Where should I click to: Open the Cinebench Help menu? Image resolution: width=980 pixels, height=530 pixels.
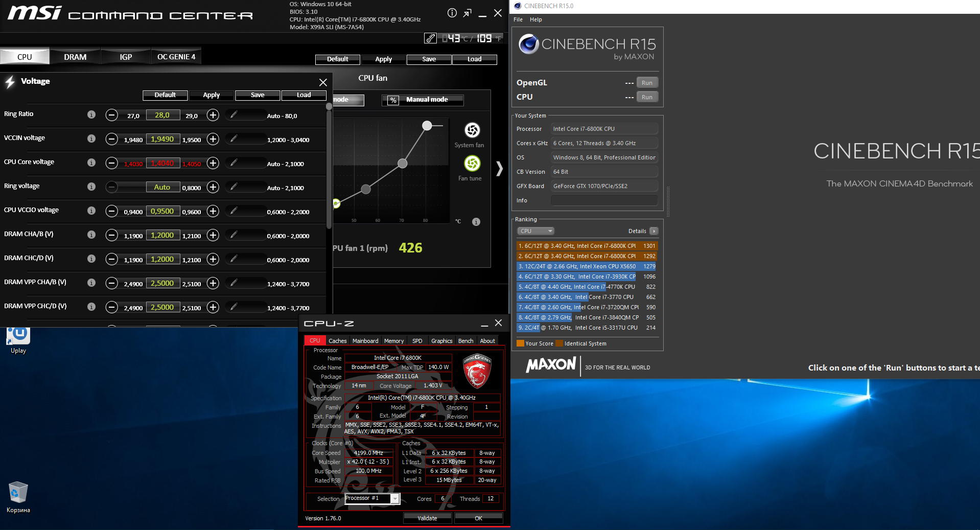536,19
